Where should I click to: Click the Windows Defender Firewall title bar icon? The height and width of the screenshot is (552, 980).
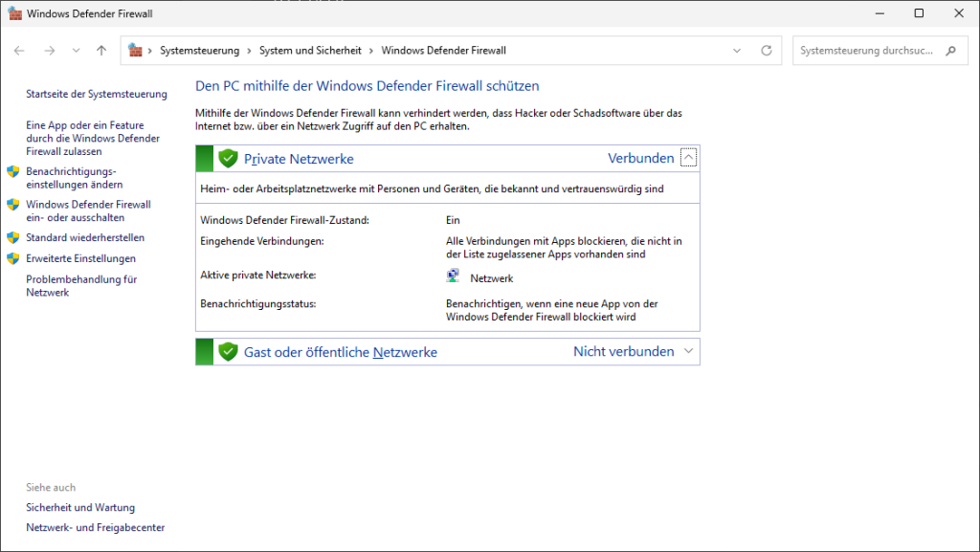click(14, 13)
